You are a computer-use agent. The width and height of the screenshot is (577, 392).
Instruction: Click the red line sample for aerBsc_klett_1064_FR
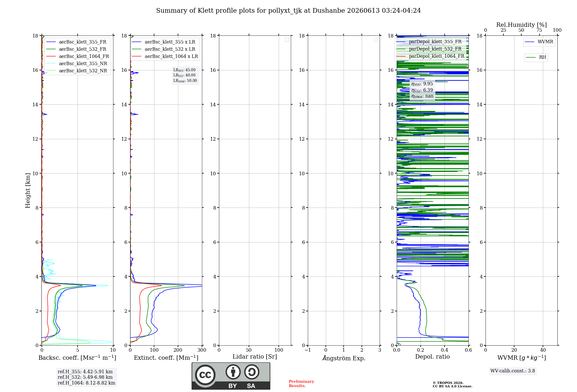[51, 56]
